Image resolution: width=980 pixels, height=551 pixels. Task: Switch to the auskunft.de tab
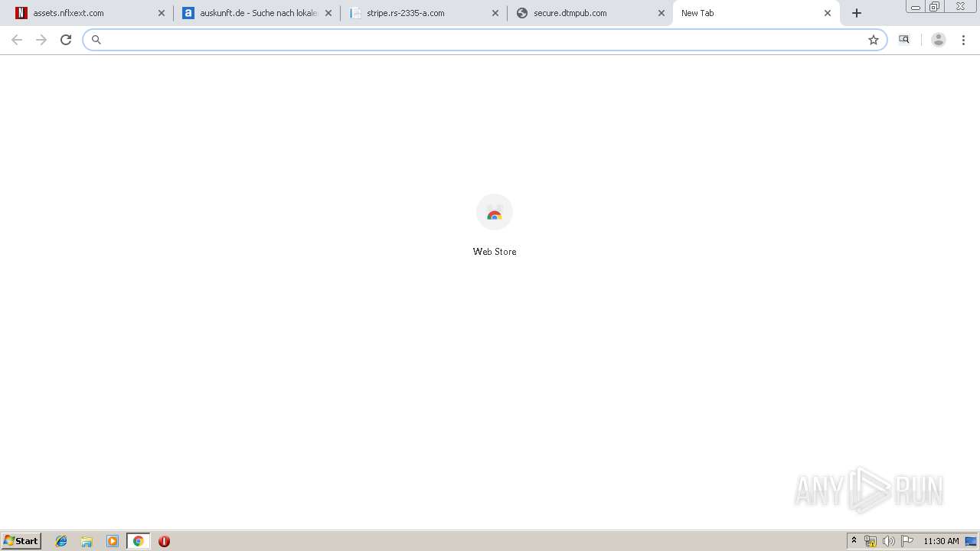click(257, 13)
